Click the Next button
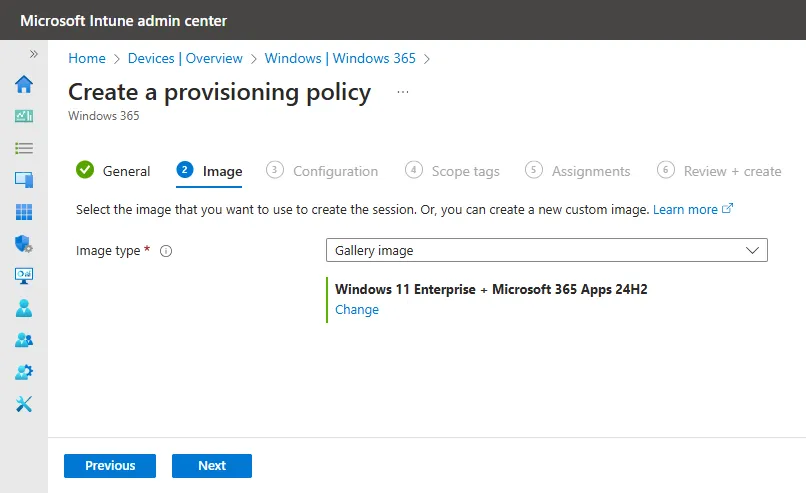 coord(212,466)
